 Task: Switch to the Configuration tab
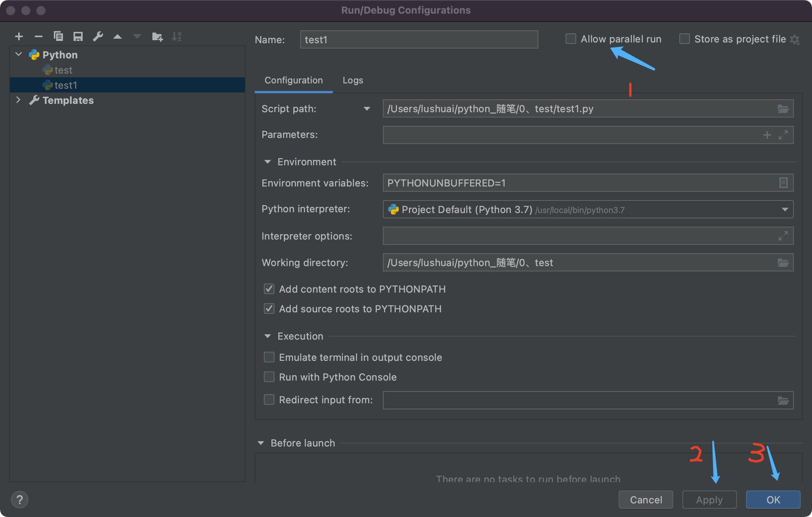coord(294,80)
